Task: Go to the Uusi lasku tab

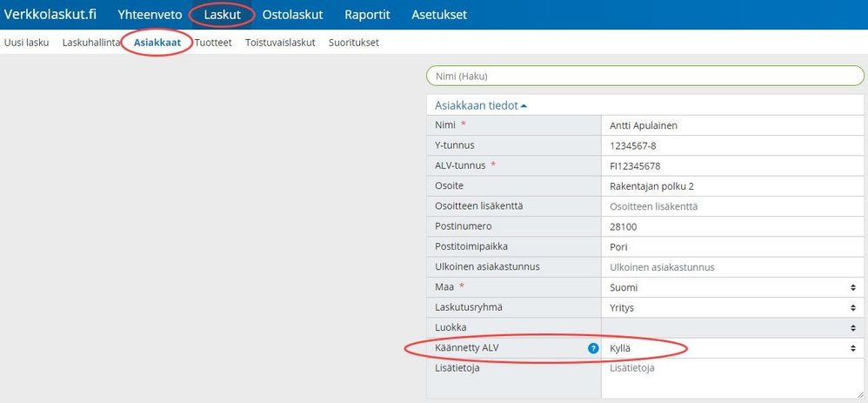Action: pos(27,42)
